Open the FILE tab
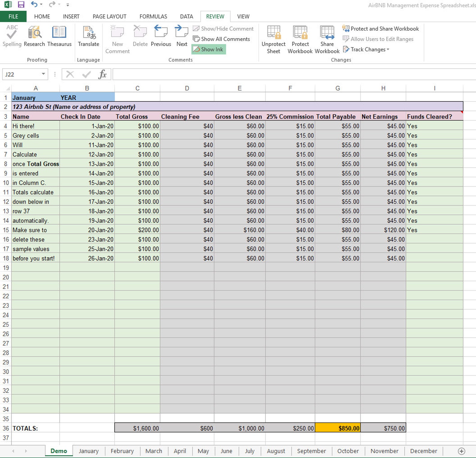 coord(13,16)
